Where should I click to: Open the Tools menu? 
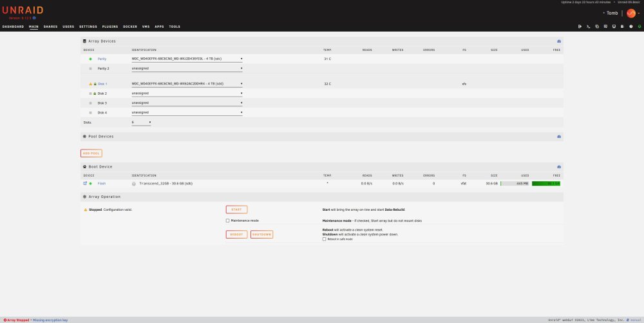click(x=175, y=26)
